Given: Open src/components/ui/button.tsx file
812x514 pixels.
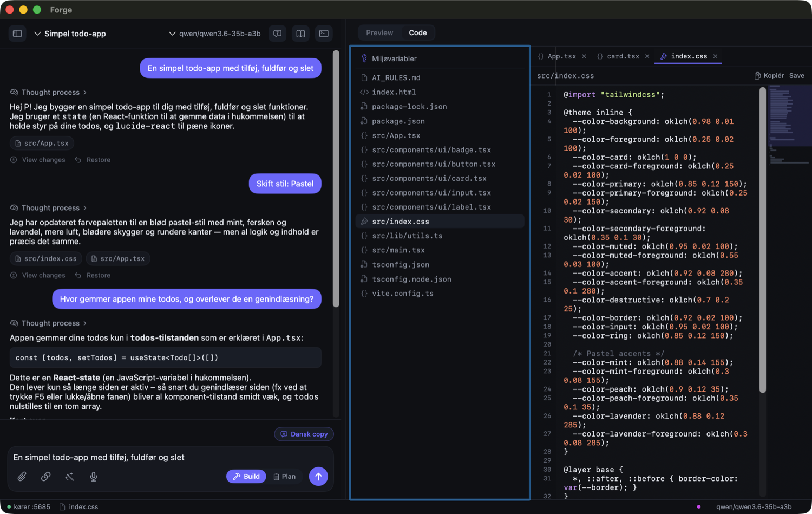Looking at the screenshot, I should click(x=440, y=164).
